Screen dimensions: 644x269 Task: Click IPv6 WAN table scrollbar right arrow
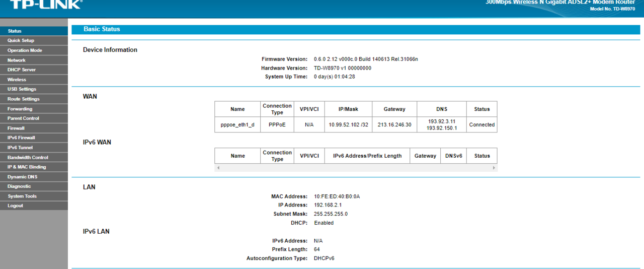494,168
